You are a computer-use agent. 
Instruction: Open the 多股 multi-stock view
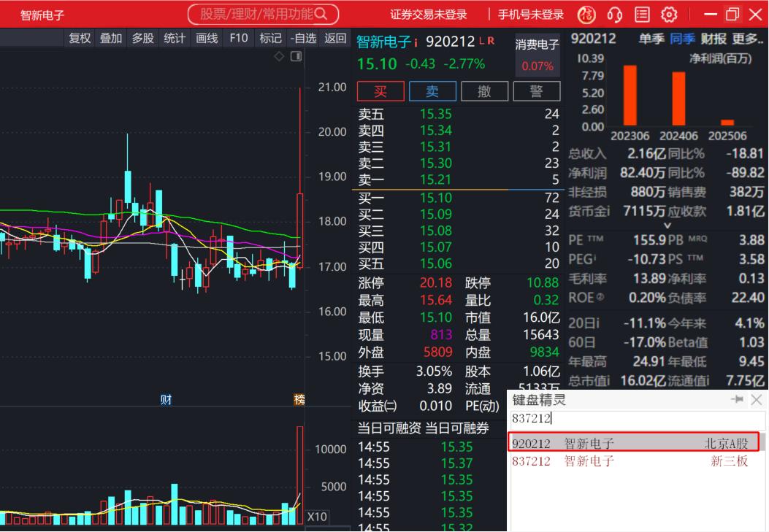pos(143,38)
